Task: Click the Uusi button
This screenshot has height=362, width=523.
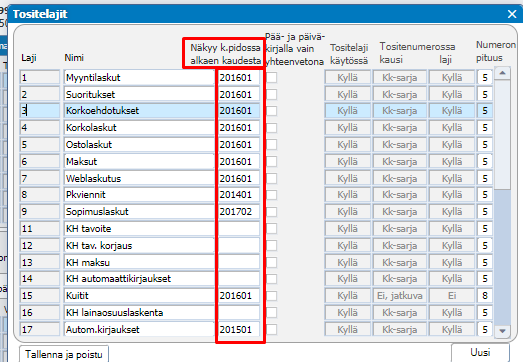Action: click(480, 353)
